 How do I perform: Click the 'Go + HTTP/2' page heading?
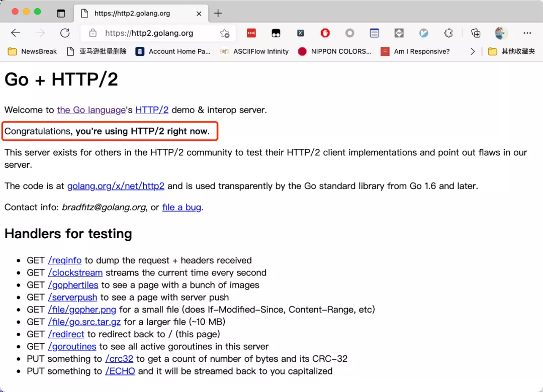[61, 79]
